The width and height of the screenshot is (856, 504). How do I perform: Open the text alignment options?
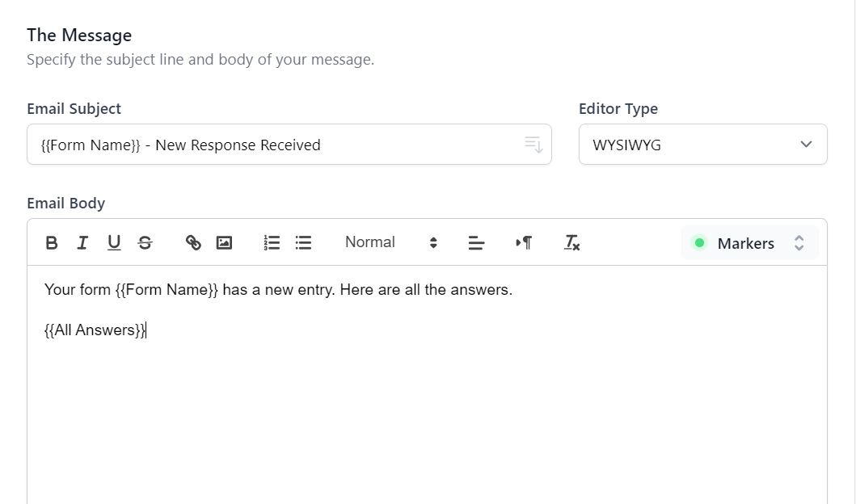(476, 242)
